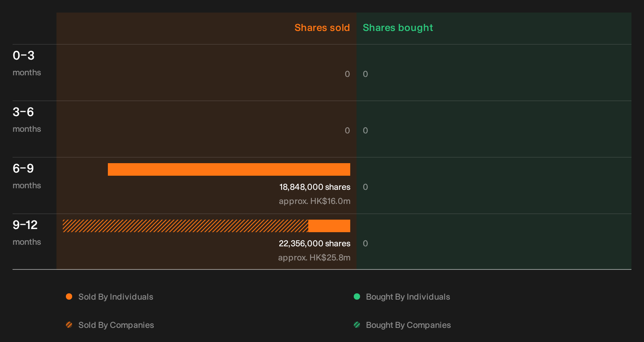
Task: Click the Sold By Companies hatched icon
Action: [x=69, y=325]
